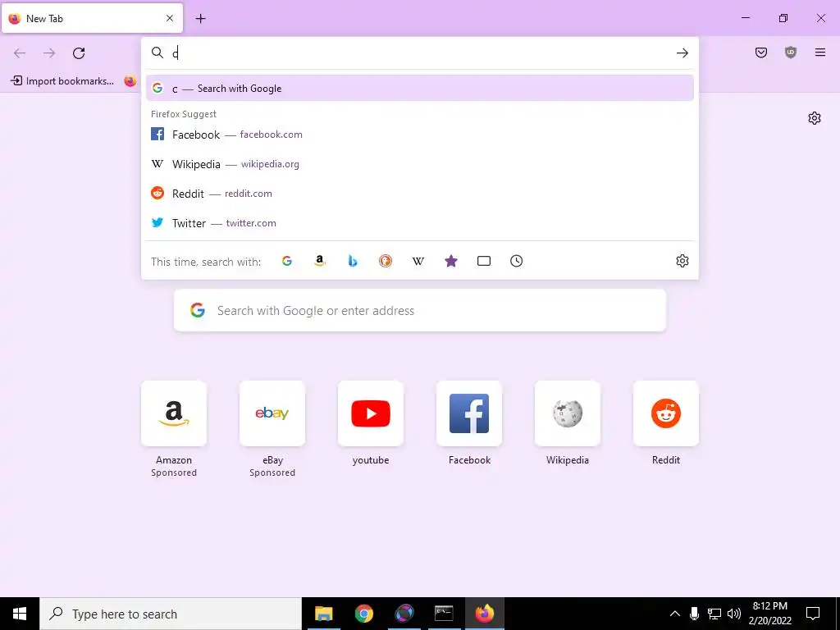The width and height of the screenshot is (840, 630).
Task: Open the volume tray icon
Action: [734, 614]
